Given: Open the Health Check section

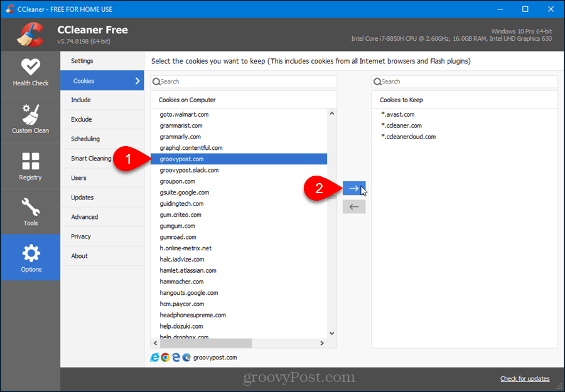Looking at the screenshot, I should [31, 74].
